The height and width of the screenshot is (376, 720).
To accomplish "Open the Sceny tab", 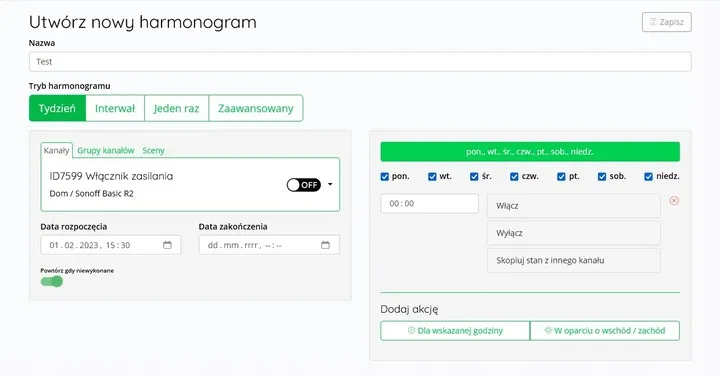I will coord(153,151).
